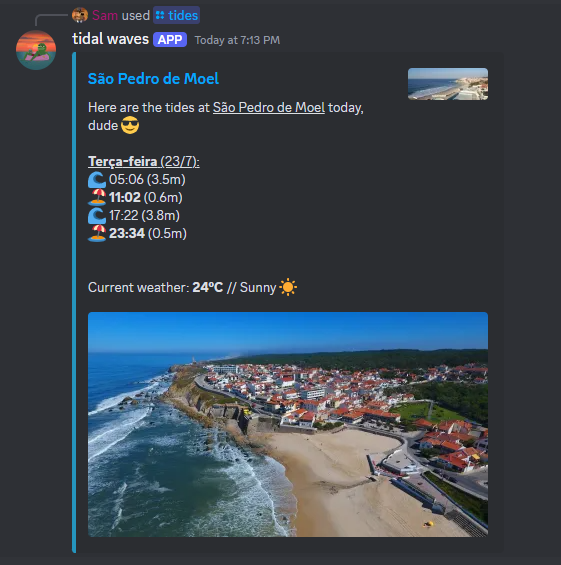The height and width of the screenshot is (565, 561).
Task: Click the Today at 7:13 PM timestamp
Action: pos(237,40)
